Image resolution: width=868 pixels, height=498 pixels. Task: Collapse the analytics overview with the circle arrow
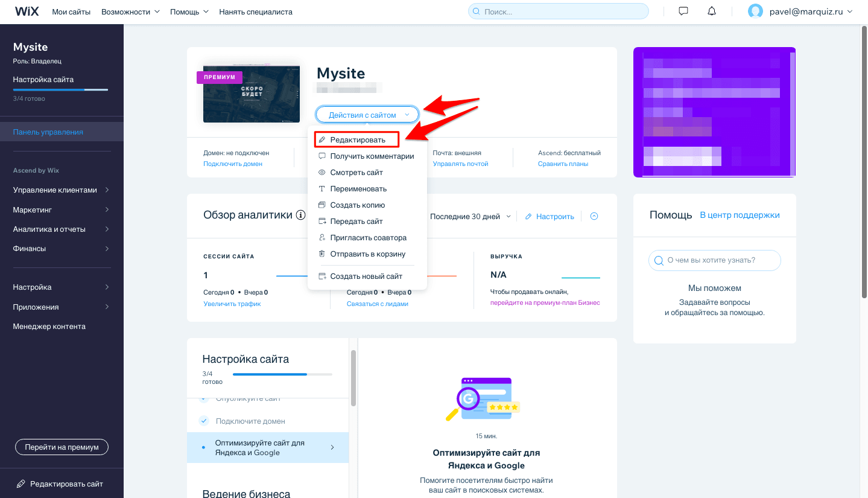(594, 216)
